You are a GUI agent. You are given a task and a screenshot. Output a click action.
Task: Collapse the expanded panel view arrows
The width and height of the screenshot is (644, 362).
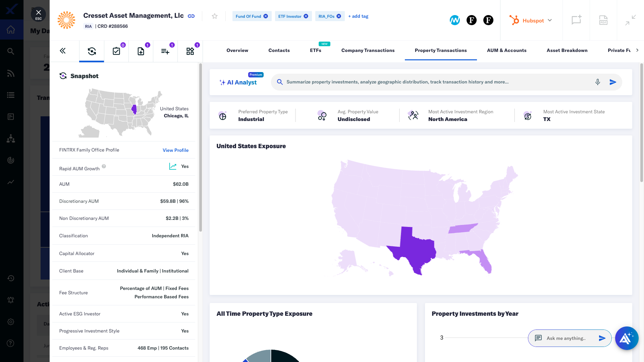pos(631,20)
